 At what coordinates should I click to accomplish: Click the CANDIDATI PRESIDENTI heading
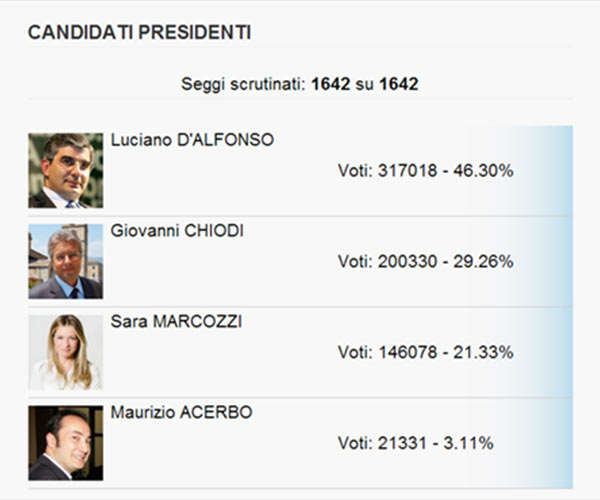click(x=139, y=33)
